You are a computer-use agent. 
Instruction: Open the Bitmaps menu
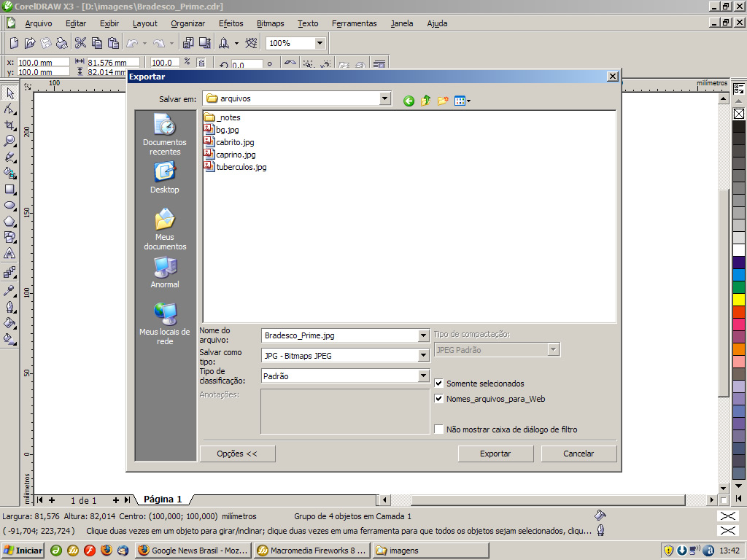[x=270, y=23]
